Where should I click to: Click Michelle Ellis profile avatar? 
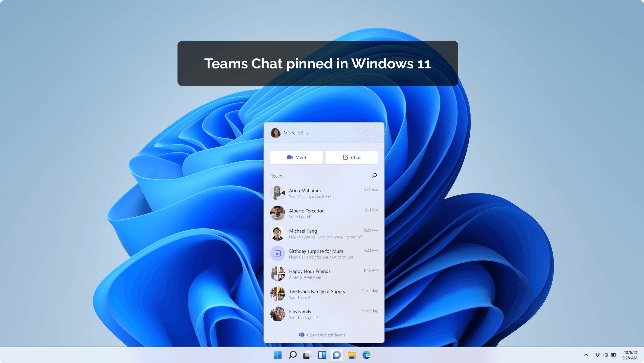click(x=276, y=133)
